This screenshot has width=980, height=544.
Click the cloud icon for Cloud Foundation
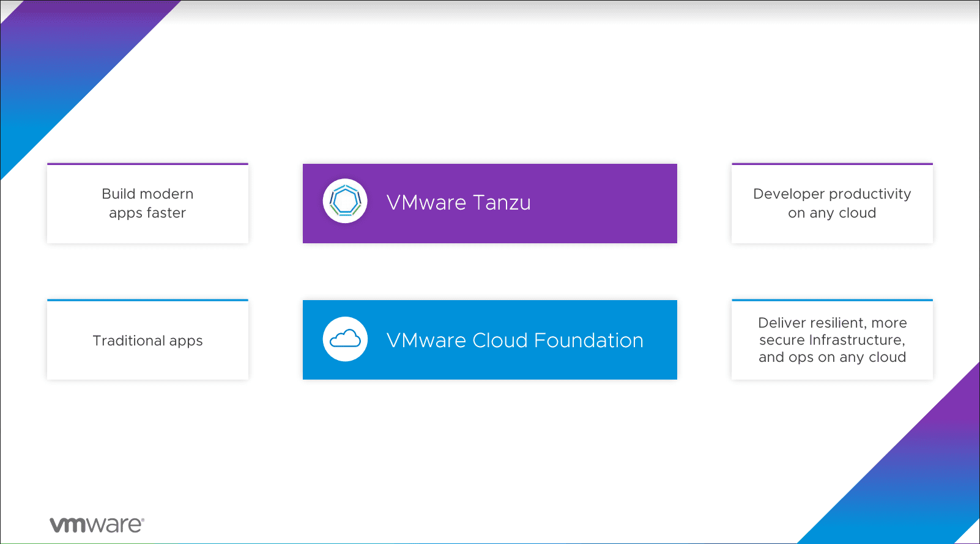click(345, 339)
